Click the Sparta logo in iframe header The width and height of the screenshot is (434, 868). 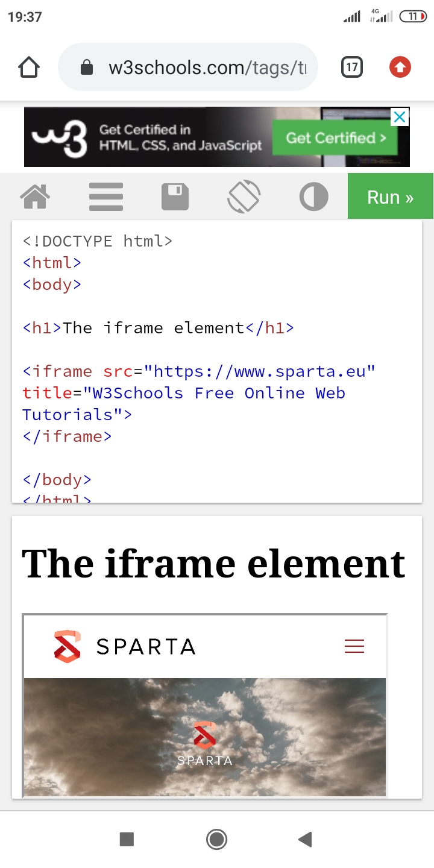(125, 646)
